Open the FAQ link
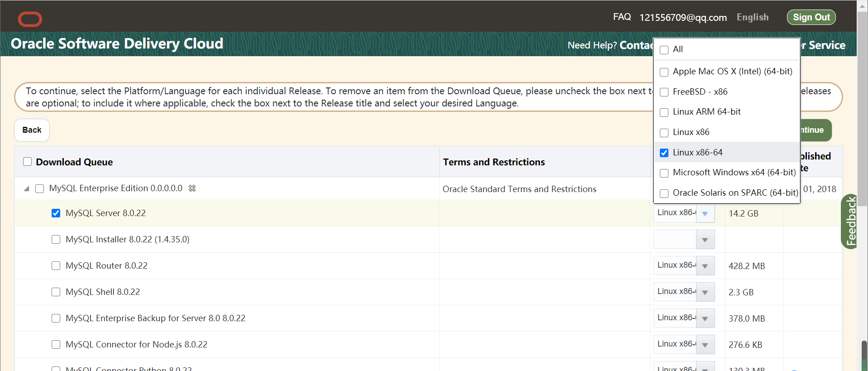 622,17
